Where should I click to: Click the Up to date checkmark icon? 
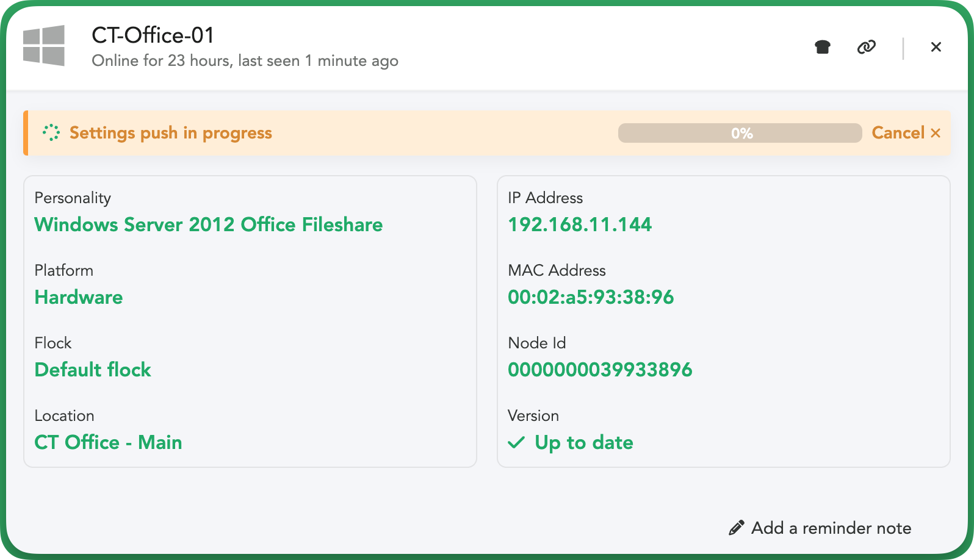click(516, 442)
